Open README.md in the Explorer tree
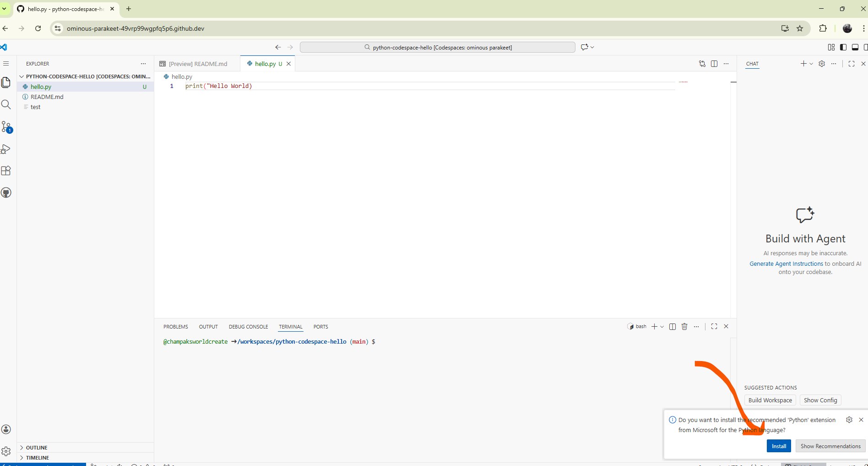 tap(85, 97)
